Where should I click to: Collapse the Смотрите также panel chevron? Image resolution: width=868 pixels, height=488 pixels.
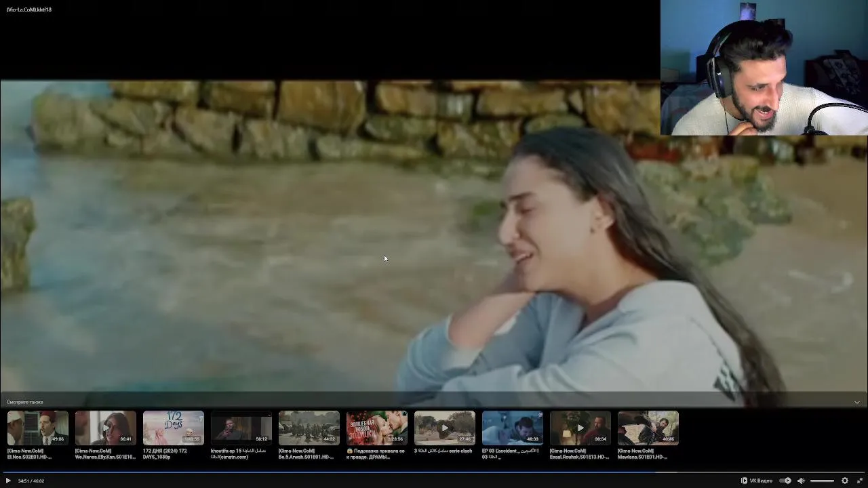tap(857, 402)
